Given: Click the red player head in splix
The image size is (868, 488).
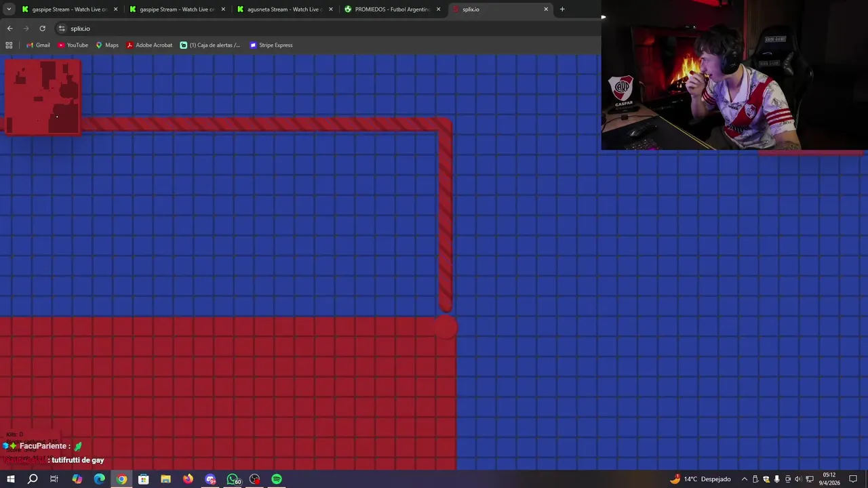Looking at the screenshot, I should [x=446, y=327].
